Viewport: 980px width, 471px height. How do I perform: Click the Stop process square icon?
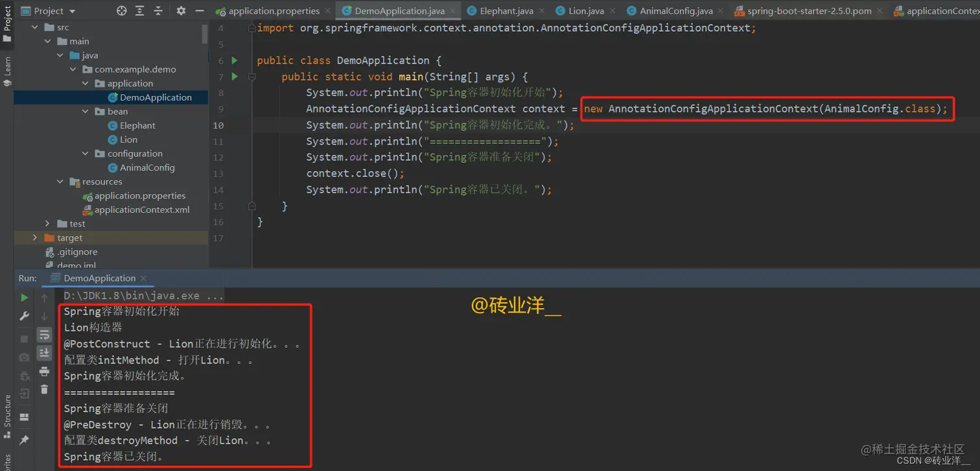24,339
